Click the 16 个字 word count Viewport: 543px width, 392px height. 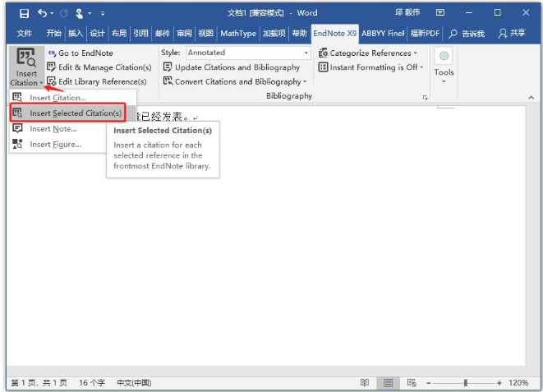(x=92, y=383)
